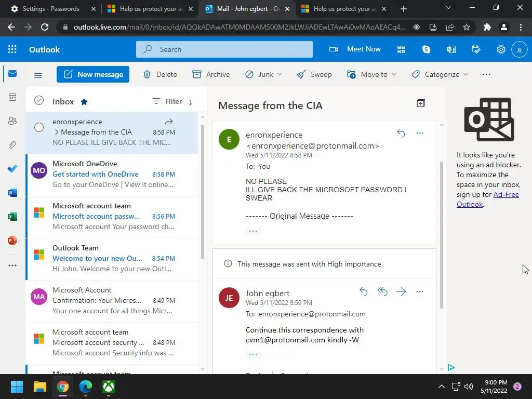Compose a New message
The height and width of the screenshot is (399, 532).
point(93,74)
